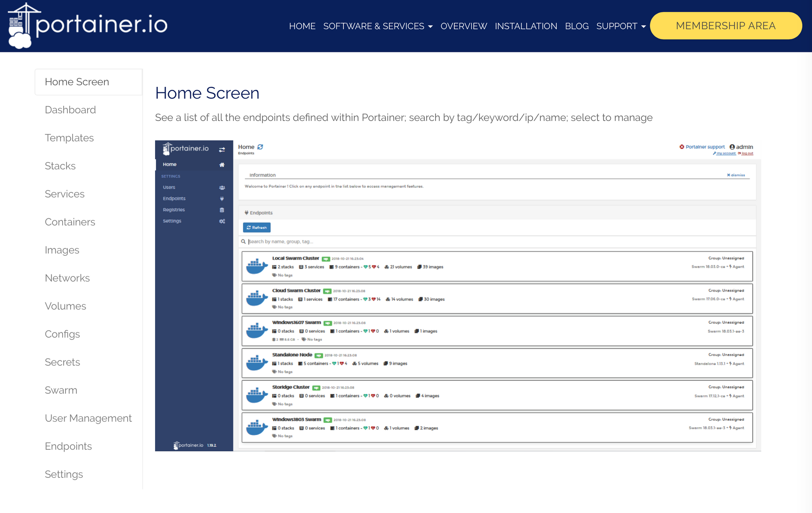Click the Windows1803 Swarm endpoint name

[x=296, y=419]
